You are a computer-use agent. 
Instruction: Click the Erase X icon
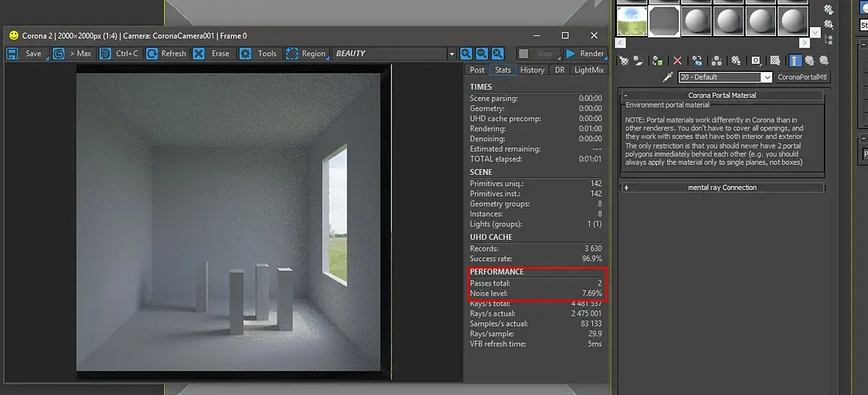coord(199,54)
